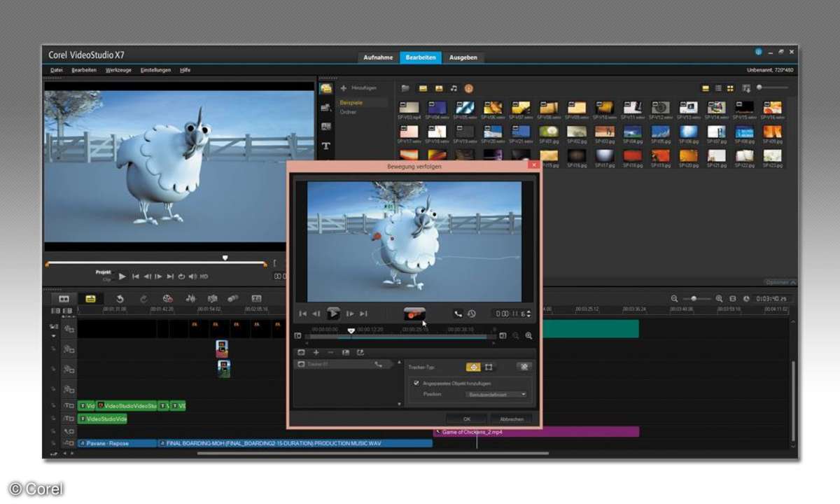Open the record/capture option icon
The image size is (840, 504).
[167, 299]
